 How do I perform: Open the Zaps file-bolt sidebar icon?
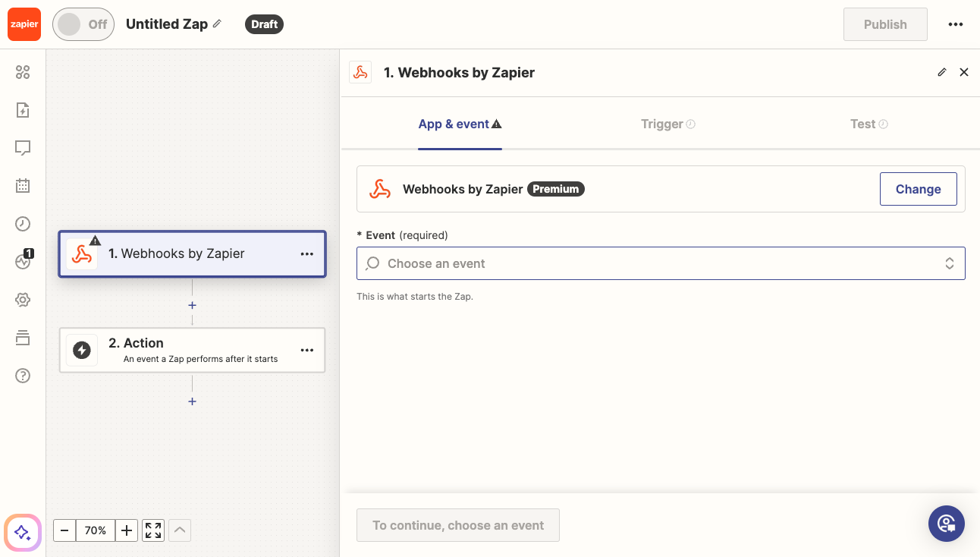coord(23,110)
